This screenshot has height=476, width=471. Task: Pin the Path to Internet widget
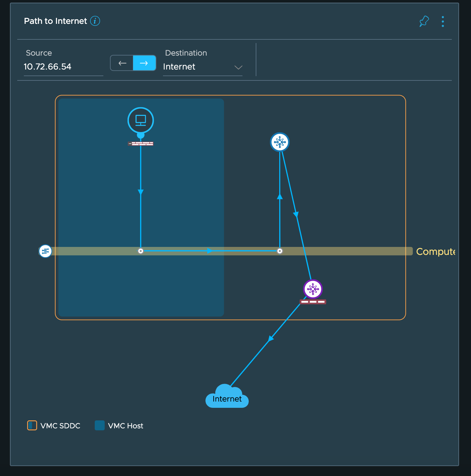[x=424, y=22]
